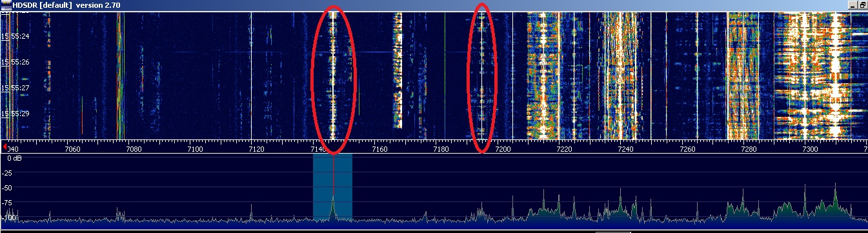The height and width of the screenshot is (233, 868).
Task: Click the red arrow marker left of the frequency scale
Action: [4, 147]
